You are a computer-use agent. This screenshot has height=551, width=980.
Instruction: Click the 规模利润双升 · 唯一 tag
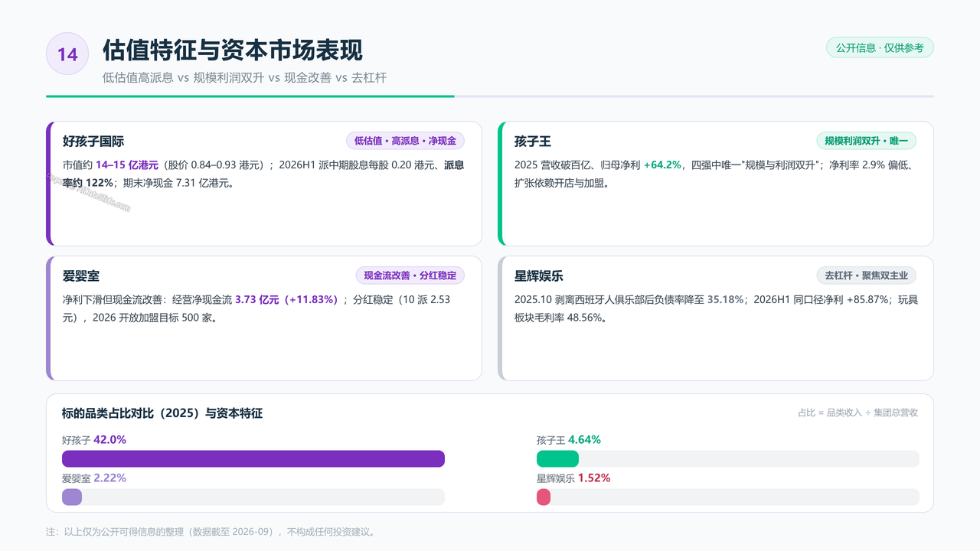pyautogui.click(x=866, y=141)
